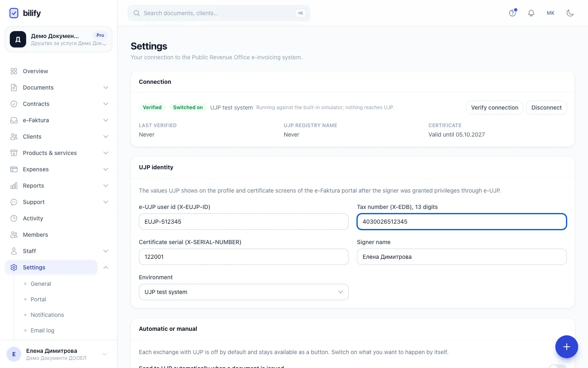Click the Support chat bubble icon
This screenshot has width=588, height=368.
tap(14, 202)
